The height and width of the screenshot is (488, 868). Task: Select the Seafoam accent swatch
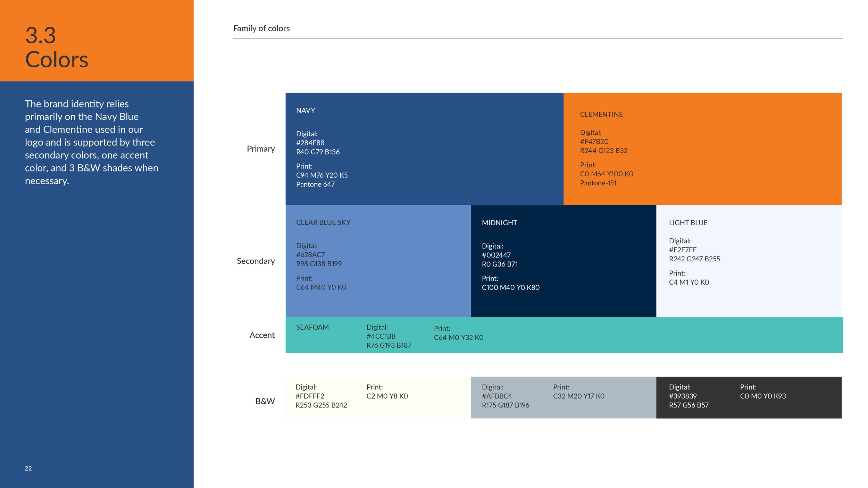click(564, 335)
